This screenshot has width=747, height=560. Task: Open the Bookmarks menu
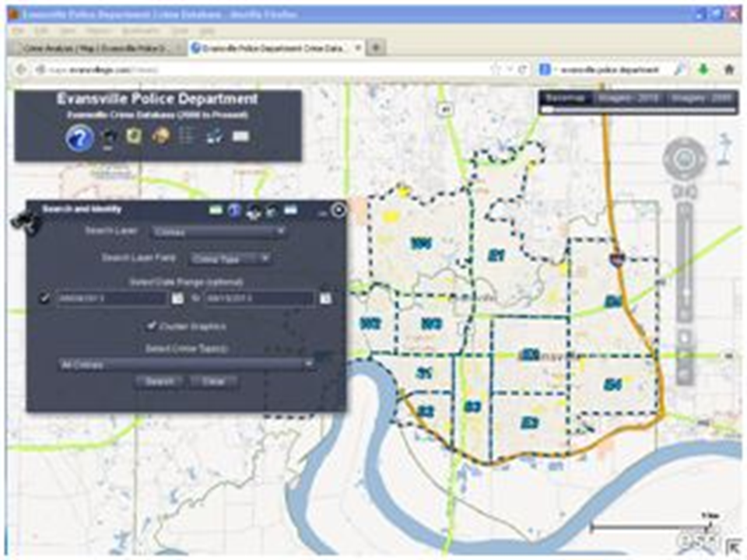[141, 30]
